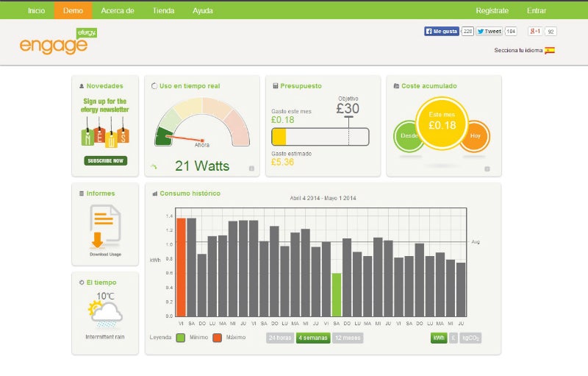Open the Tienda menu item
The width and height of the screenshot is (588, 376).
tap(163, 10)
